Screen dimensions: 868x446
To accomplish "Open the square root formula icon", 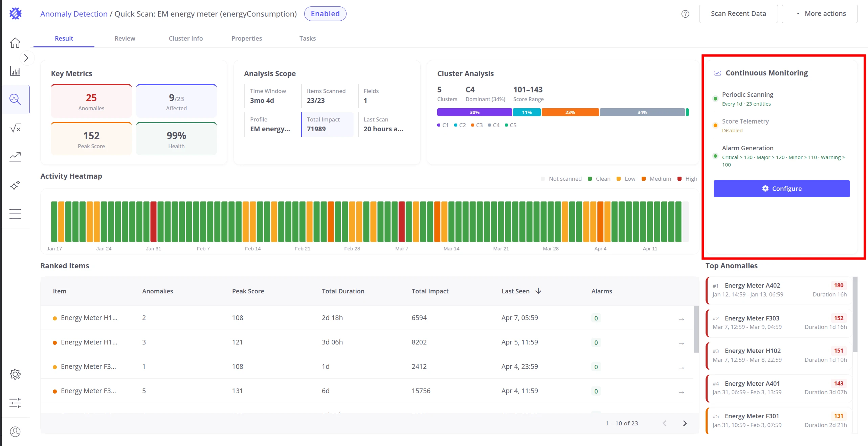I will (15, 128).
